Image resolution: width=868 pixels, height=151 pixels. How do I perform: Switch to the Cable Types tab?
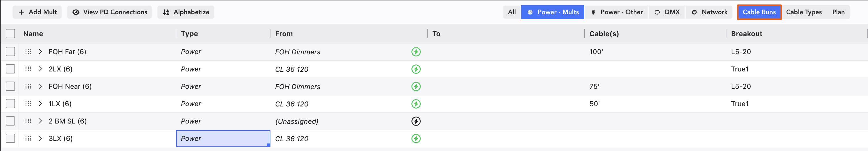coord(804,12)
